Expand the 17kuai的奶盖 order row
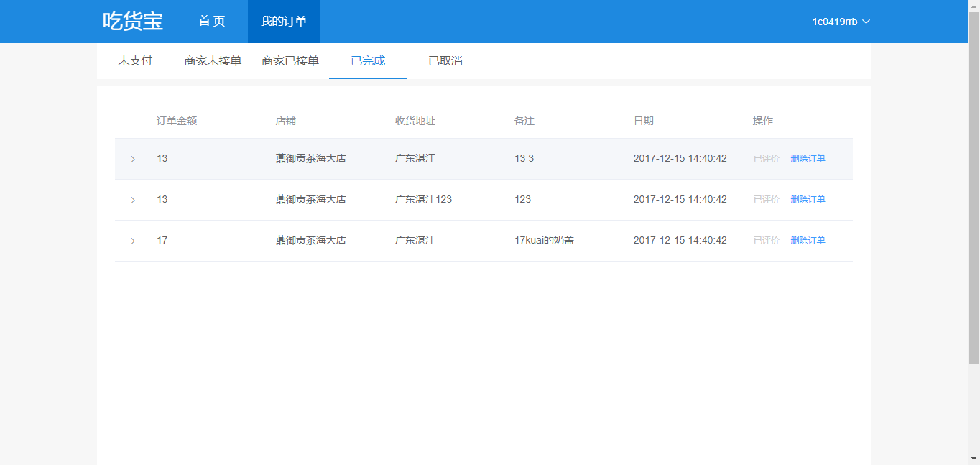This screenshot has width=980, height=465. [133, 241]
